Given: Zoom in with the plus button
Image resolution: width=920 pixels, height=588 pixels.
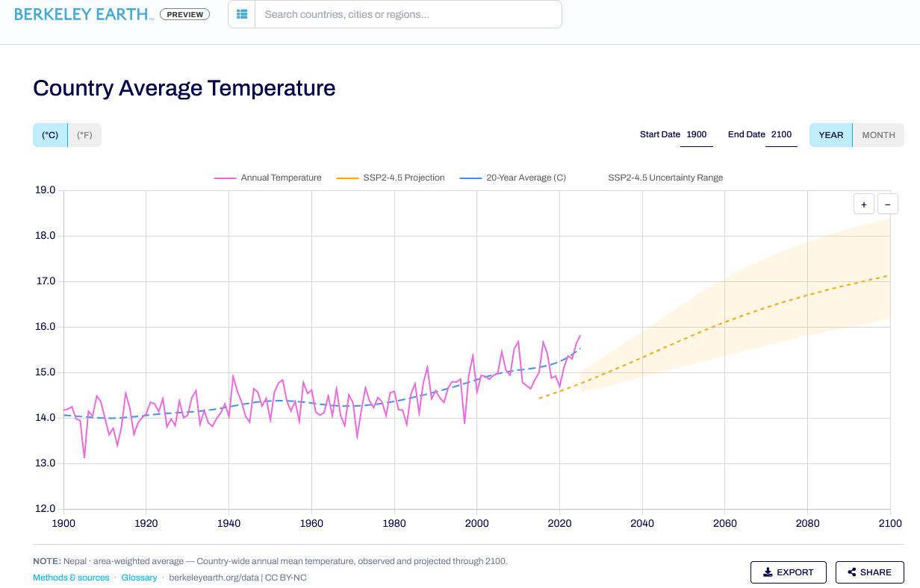Looking at the screenshot, I should point(863,204).
